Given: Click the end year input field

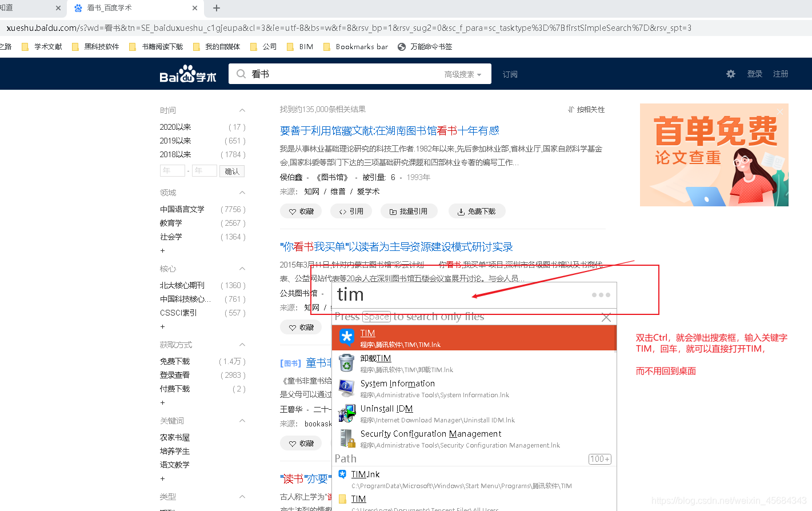Looking at the screenshot, I should click(x=205, y=170).
